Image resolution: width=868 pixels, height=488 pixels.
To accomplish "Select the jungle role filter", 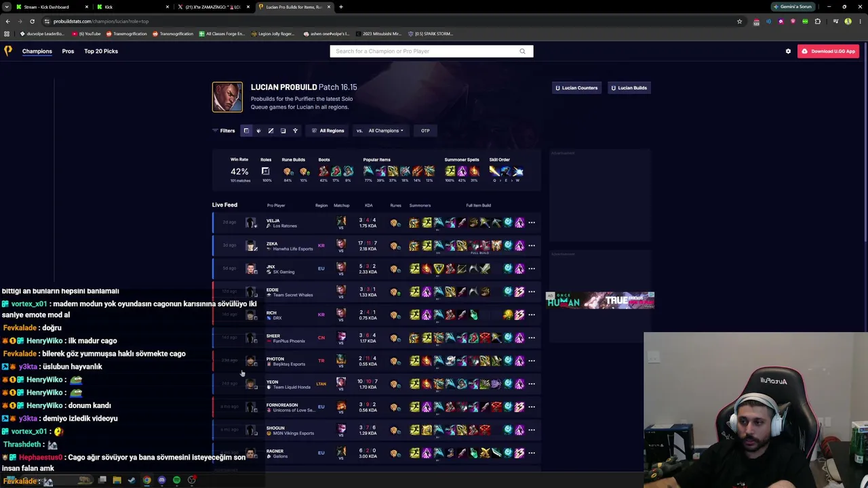I will pyautogui.click(x=258, y=131).
